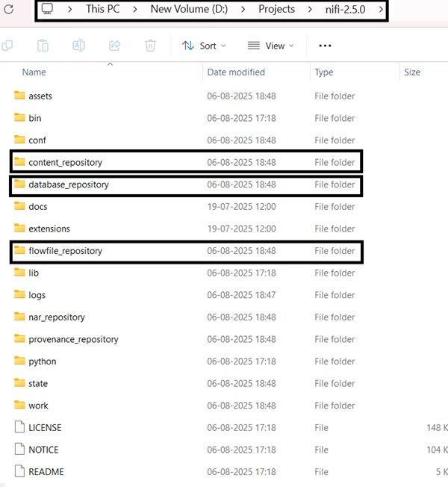
Task: Select the extensions folder icon
Action: 19,228
